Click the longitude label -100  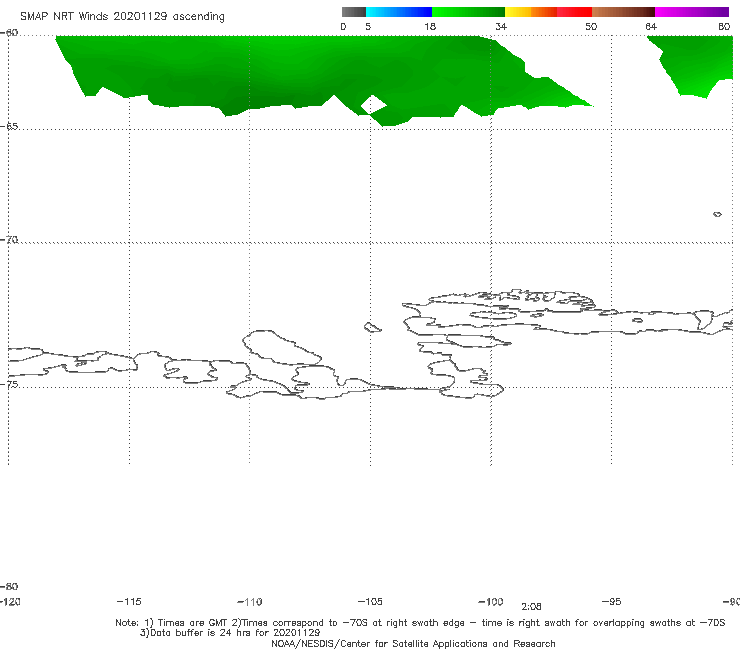(x=491, y=601)
